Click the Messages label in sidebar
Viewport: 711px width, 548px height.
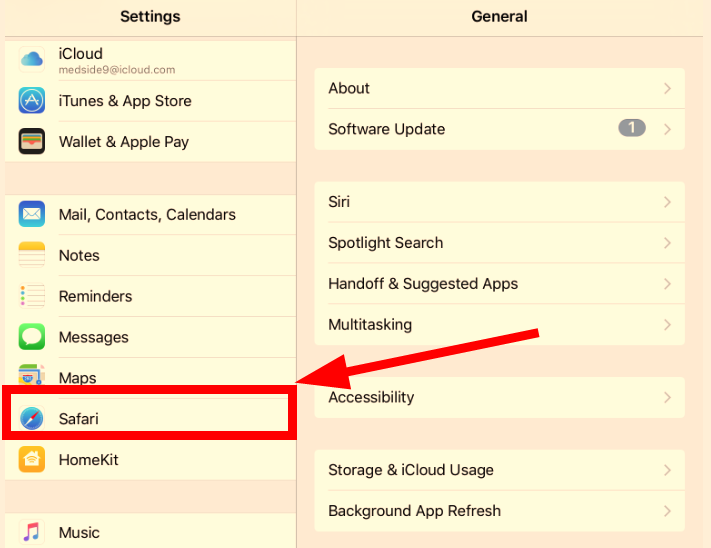pos(93,337)
